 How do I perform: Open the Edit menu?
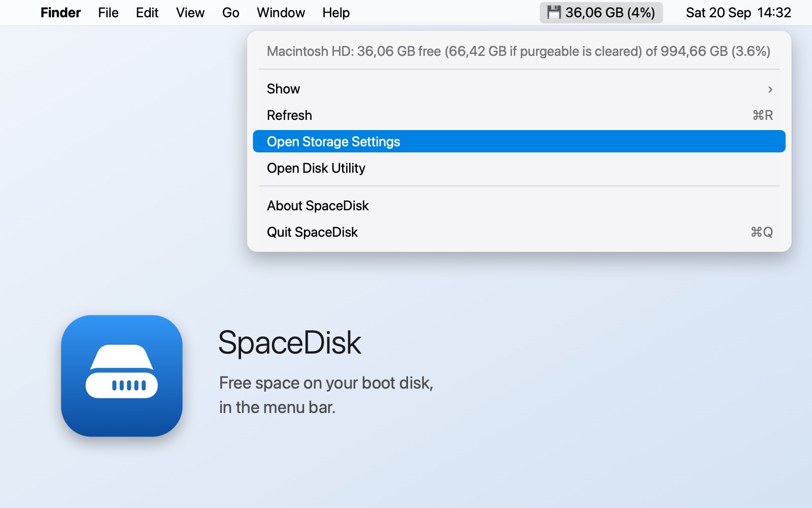[x=147, y=13]
